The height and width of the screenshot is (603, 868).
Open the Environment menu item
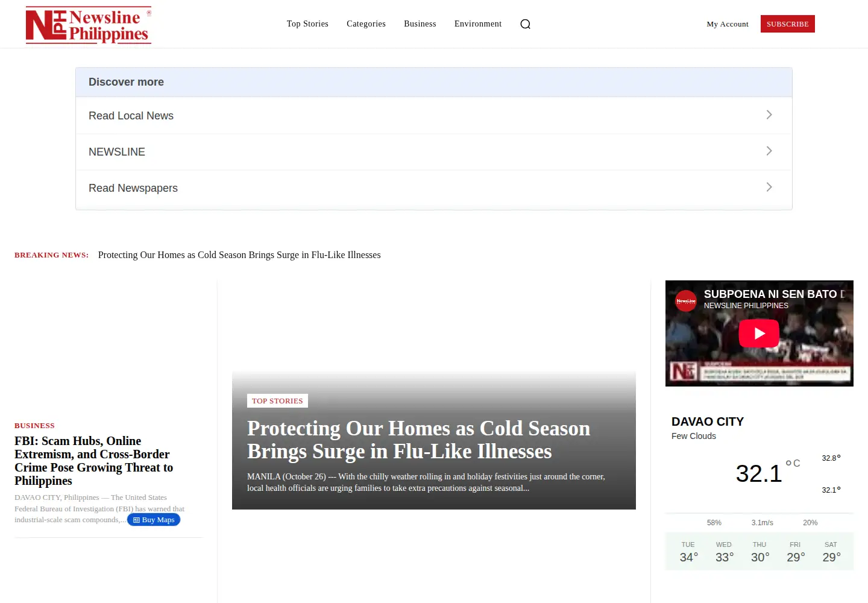click(478, 24)
